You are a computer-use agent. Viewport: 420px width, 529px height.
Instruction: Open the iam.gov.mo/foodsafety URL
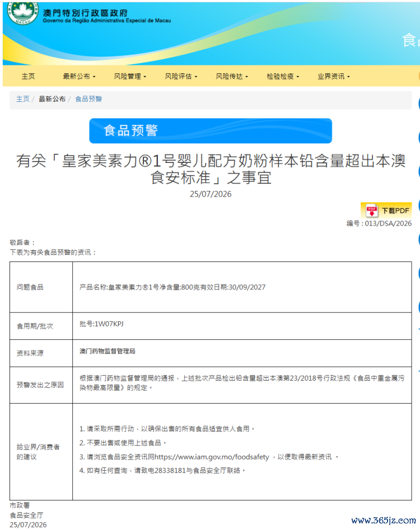[212, 457]
